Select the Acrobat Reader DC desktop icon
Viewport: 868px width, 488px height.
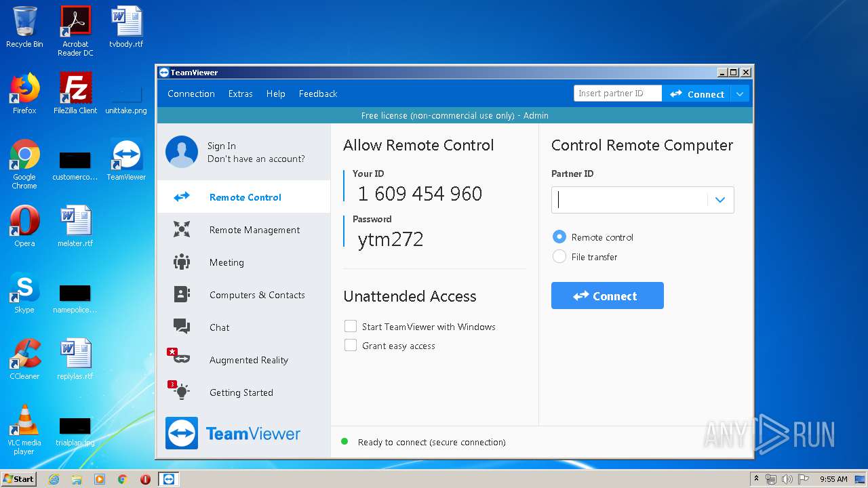pos(75,31)
